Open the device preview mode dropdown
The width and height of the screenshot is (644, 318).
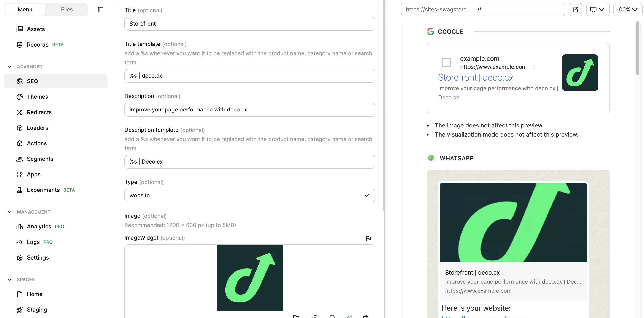tap(598, 10)
